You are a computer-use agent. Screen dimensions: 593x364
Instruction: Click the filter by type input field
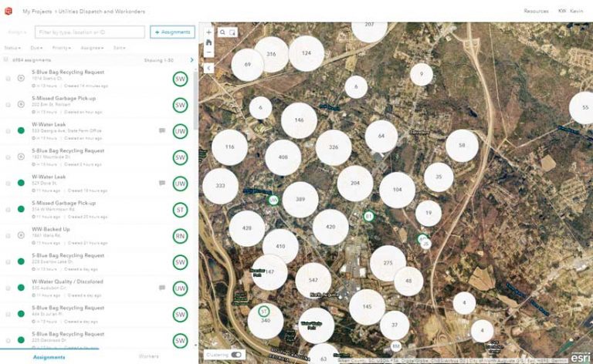[90, 32]
